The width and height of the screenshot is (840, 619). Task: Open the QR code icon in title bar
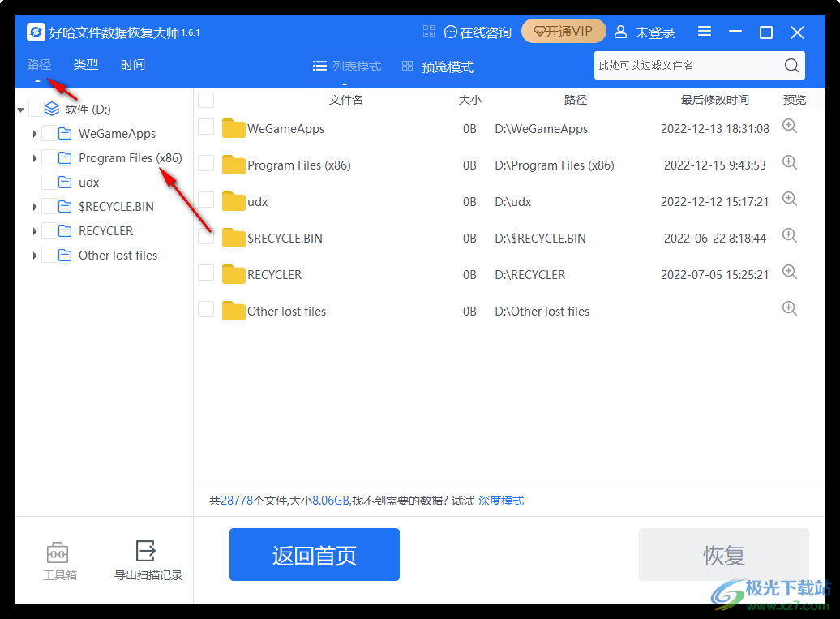coord(429,31)
